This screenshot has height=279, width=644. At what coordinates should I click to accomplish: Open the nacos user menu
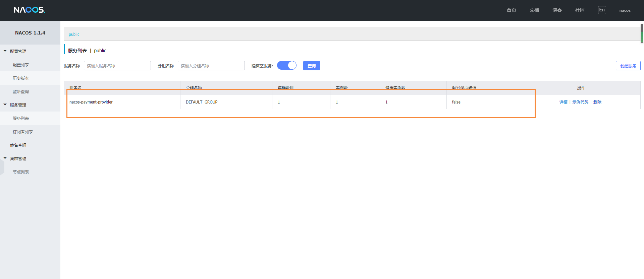tap(625, 10)
